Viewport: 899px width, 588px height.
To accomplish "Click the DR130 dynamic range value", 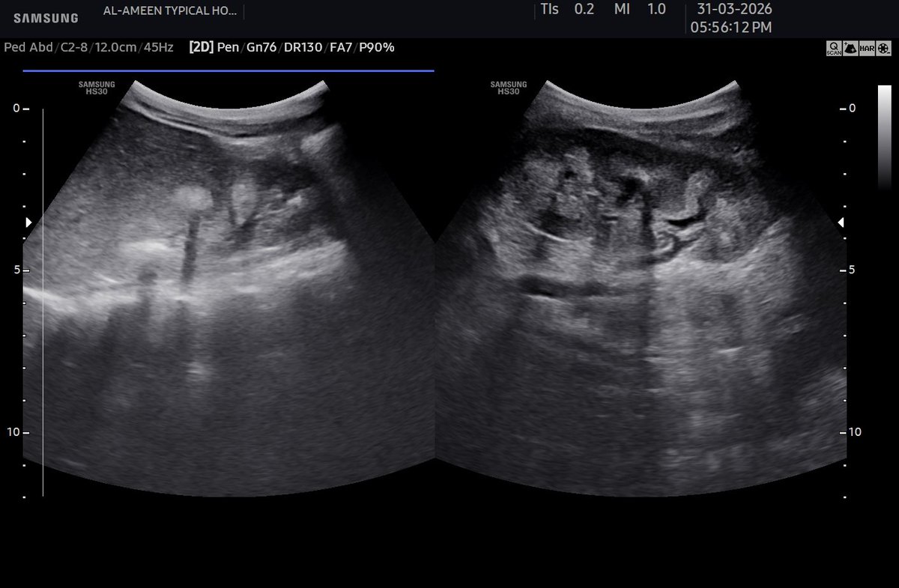I will [x=303, y=47].
